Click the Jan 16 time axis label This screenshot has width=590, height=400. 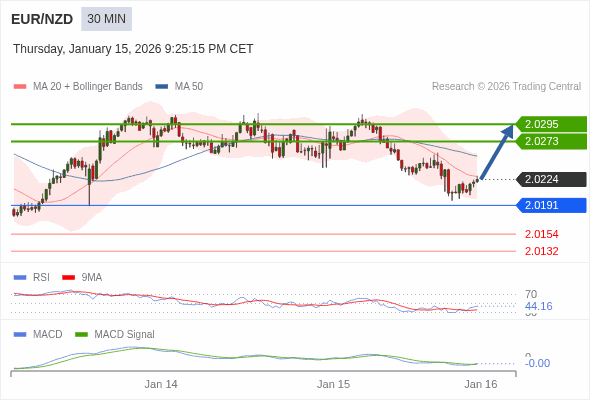coord(481,385)
